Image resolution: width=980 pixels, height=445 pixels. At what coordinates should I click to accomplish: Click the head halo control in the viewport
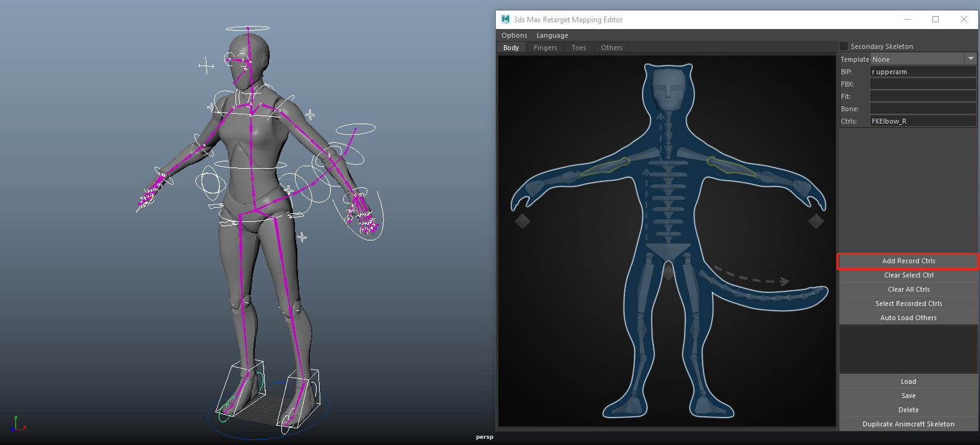(x=247, y=28)
